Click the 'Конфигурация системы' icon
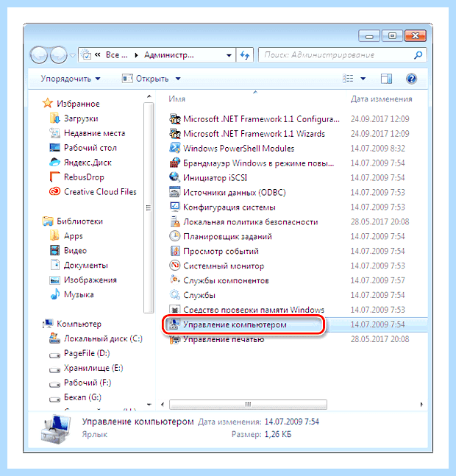This screenshot has height=476, width=456. click(x=175, y=207)
